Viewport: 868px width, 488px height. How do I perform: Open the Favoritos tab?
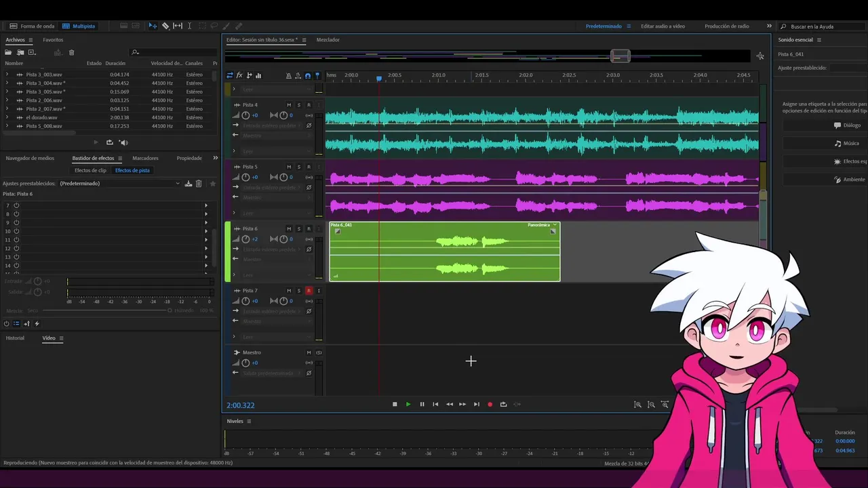[53, 40]
